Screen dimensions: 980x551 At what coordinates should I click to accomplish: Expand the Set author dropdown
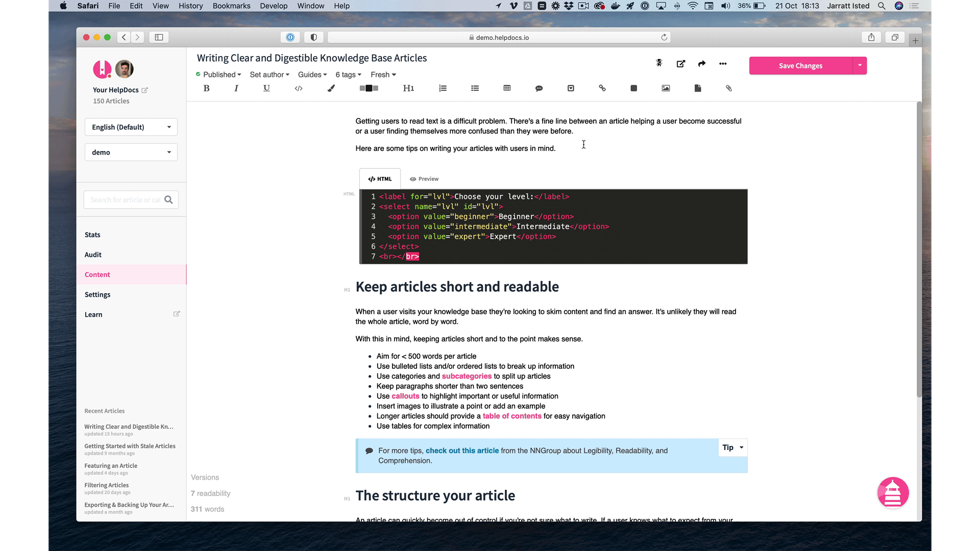268,74
